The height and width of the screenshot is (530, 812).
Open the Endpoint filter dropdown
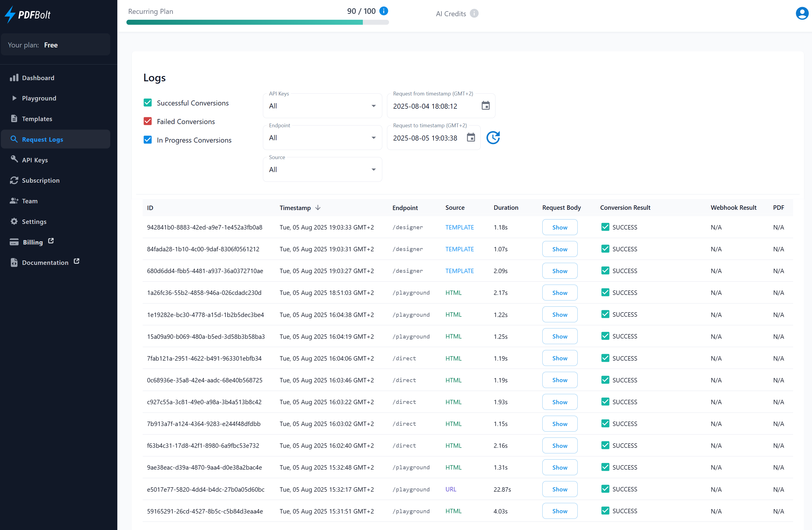coord(322,138)
